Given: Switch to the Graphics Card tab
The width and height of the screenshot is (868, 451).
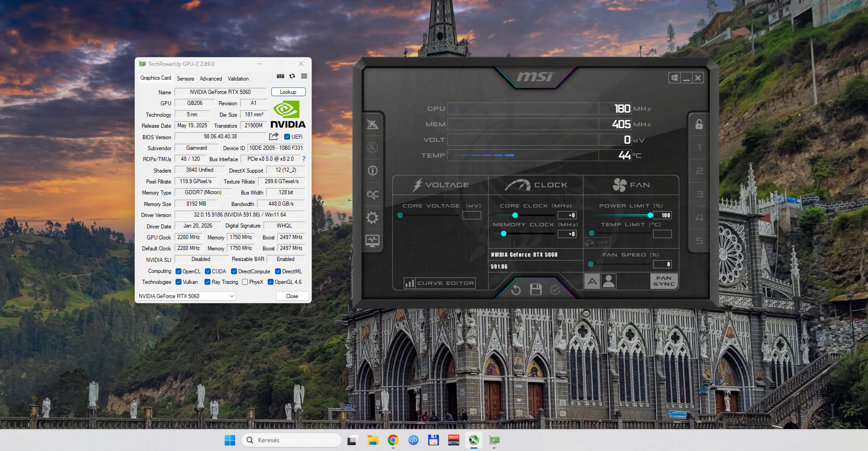Looking at the screenshot, I should point(156,78).
